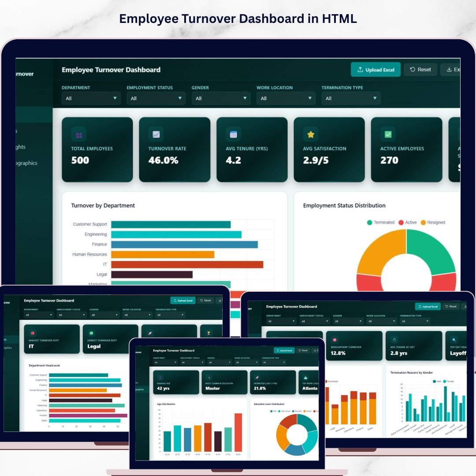Toggle the Active legend item in status chart

coord(407,223)
